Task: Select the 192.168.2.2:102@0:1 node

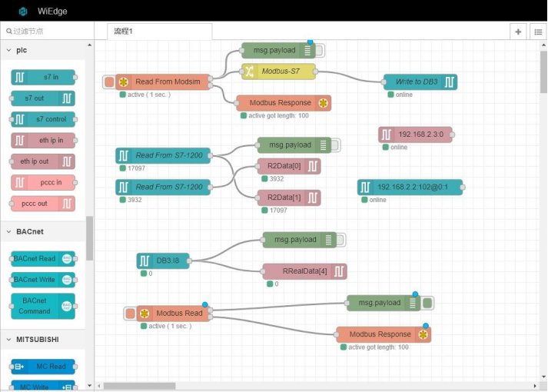Action: (x=410, y=187)
